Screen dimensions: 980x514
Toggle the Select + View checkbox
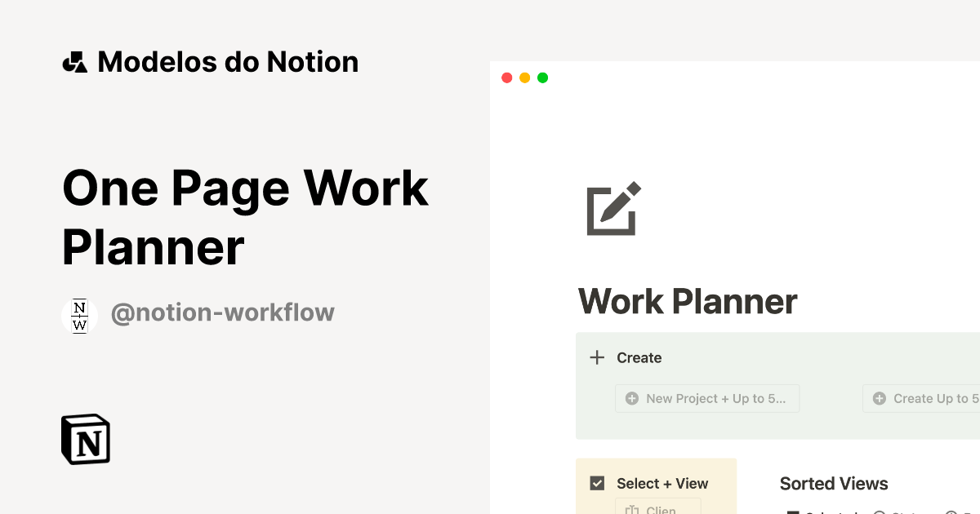[x=595, y=483]
